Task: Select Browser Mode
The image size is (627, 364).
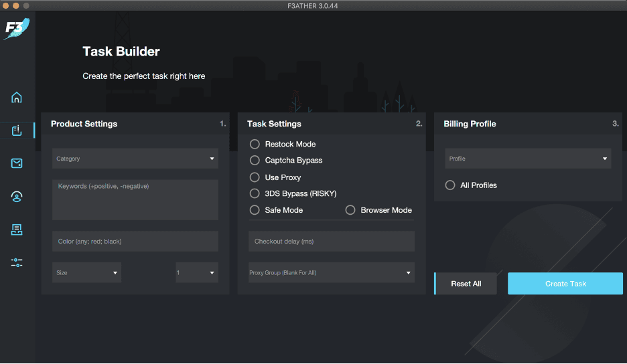Action: 350,210
